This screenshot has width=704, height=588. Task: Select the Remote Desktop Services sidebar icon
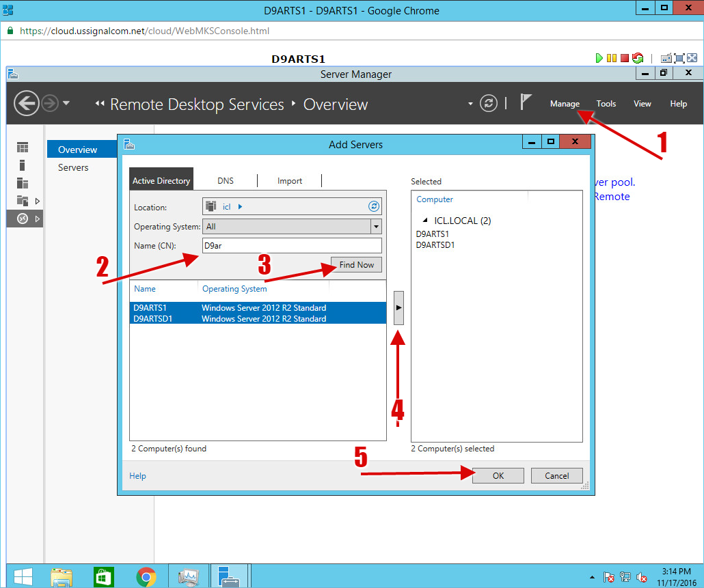point(23,219)
